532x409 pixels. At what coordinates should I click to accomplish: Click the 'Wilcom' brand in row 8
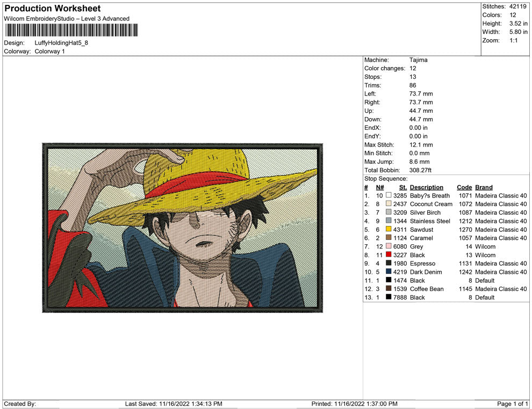(x=485, y=255)
